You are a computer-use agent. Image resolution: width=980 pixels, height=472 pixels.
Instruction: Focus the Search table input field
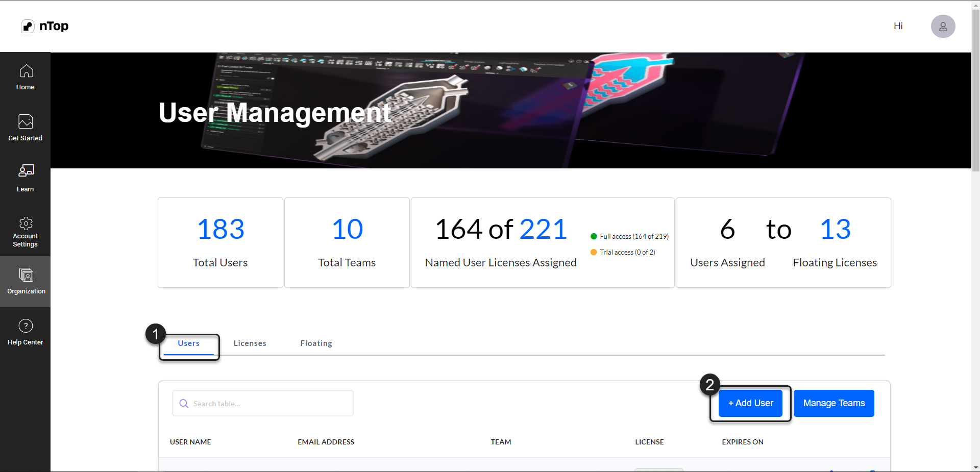[263, 404]
